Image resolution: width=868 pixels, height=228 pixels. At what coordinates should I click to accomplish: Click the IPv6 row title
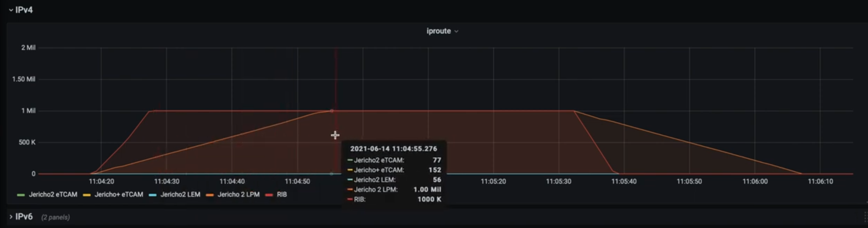24,217
